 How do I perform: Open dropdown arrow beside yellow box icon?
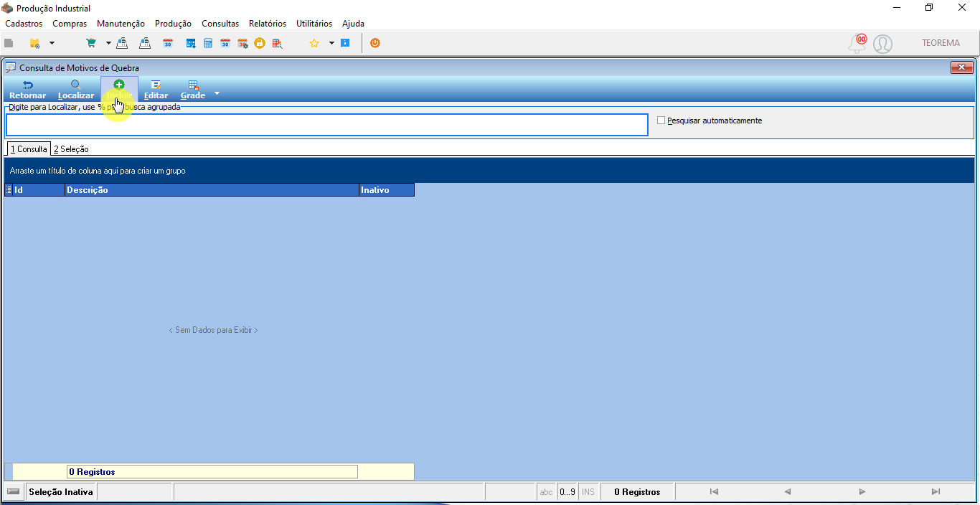(52, 43)
